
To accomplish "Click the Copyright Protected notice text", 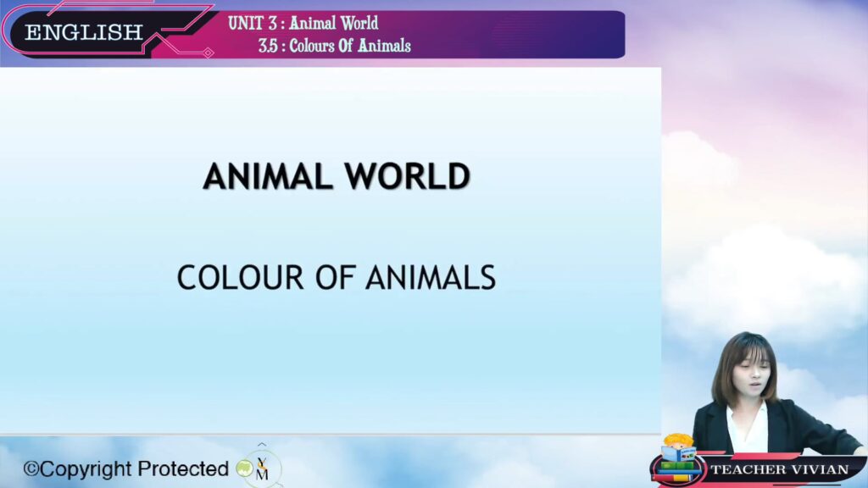I will (125, 469).
